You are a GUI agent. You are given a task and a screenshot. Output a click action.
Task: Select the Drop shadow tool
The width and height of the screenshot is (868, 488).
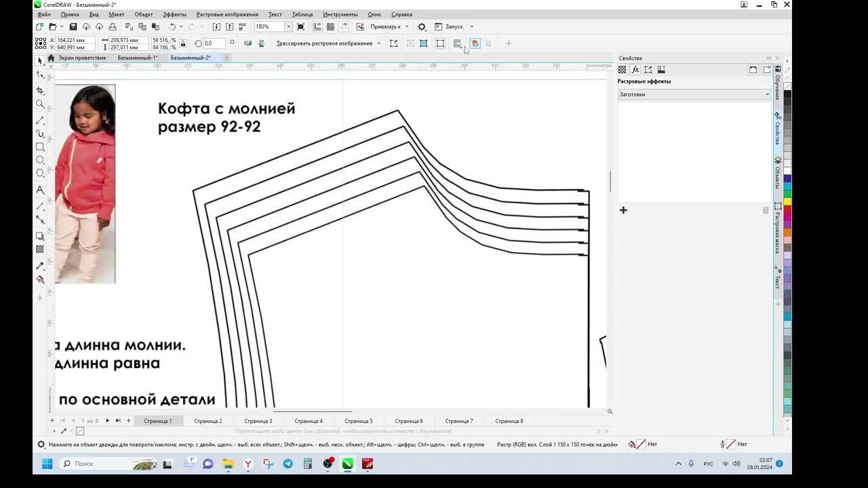[40, 236]
